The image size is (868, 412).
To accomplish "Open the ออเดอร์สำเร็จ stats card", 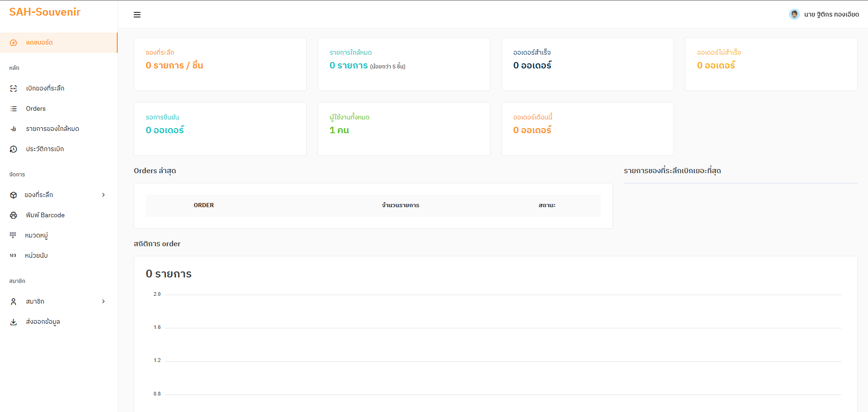I will point(587,64).
